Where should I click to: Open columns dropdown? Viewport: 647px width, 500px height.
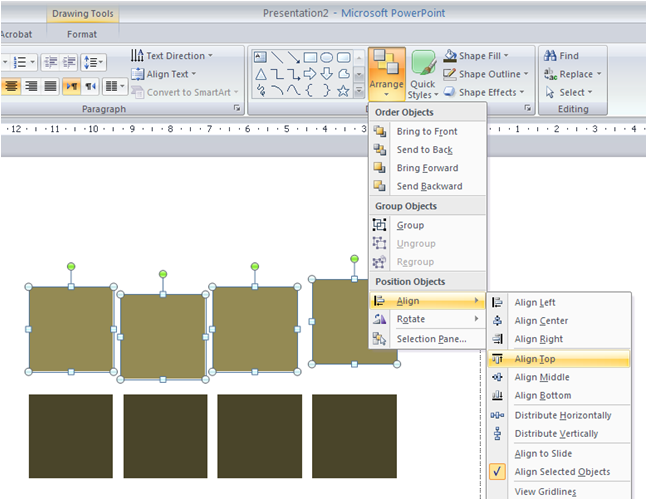click(x=114, y=86)
